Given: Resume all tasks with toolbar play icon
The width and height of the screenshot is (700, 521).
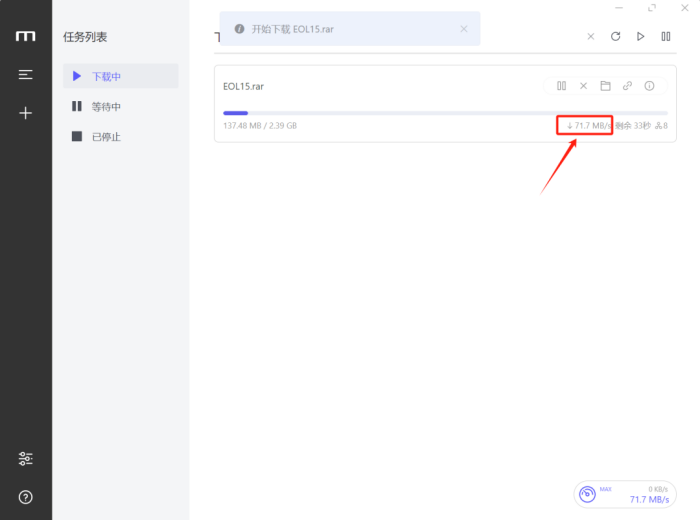Looking at the screenshot, I should point(641,36).
